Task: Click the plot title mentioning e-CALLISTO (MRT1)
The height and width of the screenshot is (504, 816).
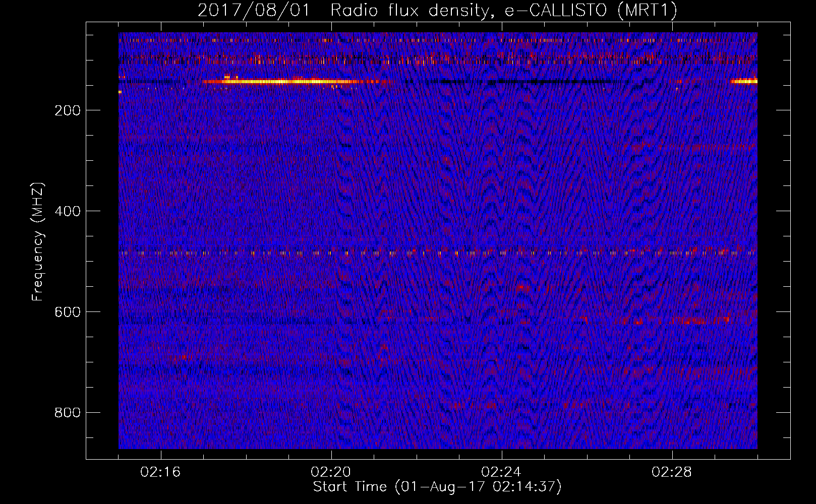Action: (437, 10)
